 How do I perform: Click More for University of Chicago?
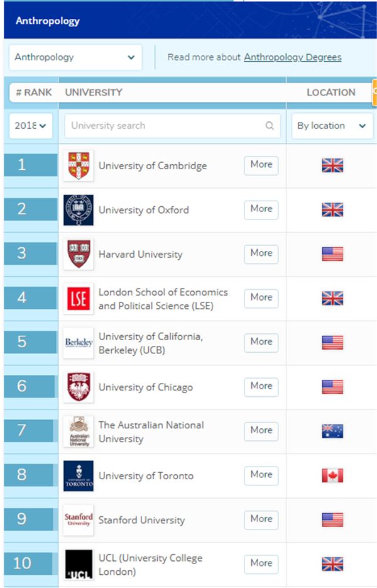click(261, 387)
